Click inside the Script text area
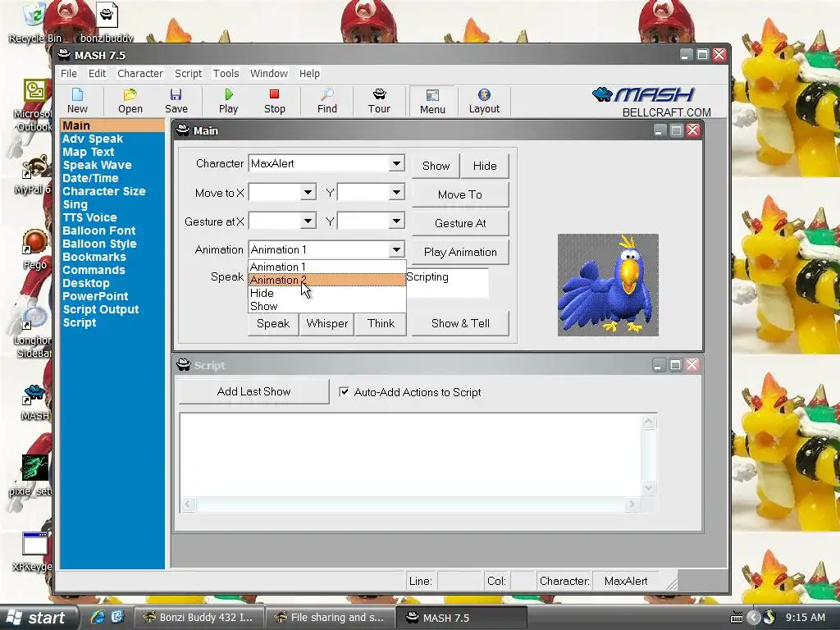Viewport: 840px width, 630px height. (410, 454)
